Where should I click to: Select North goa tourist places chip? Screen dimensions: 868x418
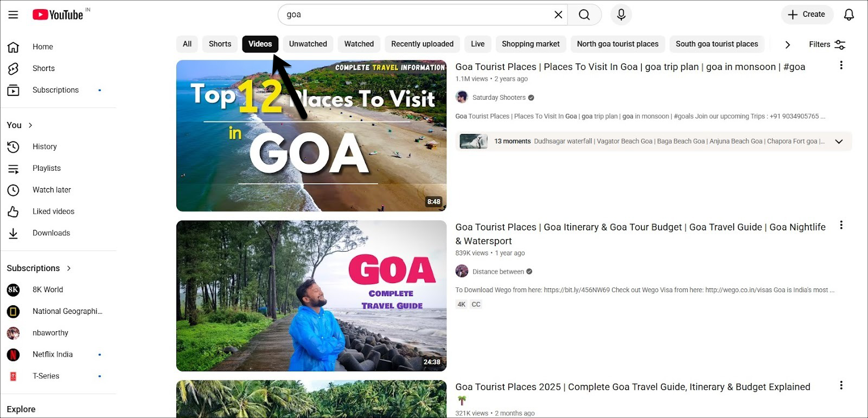click(x=617, y=44)
